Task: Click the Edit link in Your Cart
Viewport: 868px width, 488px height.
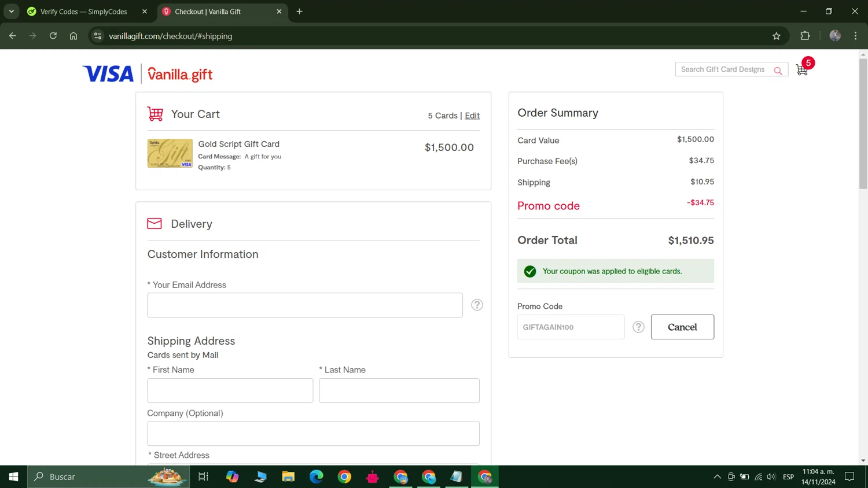Action: coord(472,116)
